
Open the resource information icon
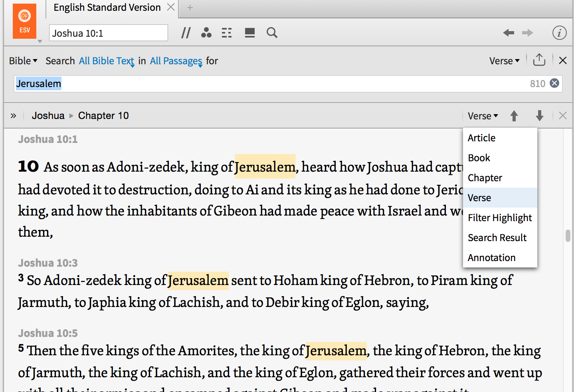(x=559, y=33)
